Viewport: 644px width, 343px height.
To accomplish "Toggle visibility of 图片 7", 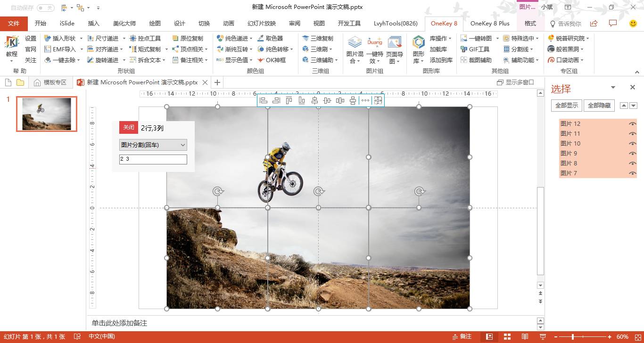I will click(632, 173).
